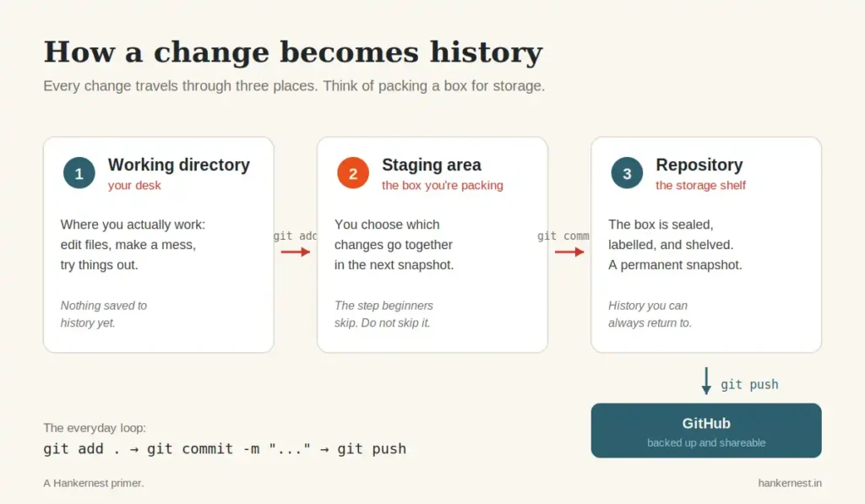Click 'the storage shelf' subtitle
This screenshot has height=504, width=865.
pyautogui.click(x=700, y=185)
